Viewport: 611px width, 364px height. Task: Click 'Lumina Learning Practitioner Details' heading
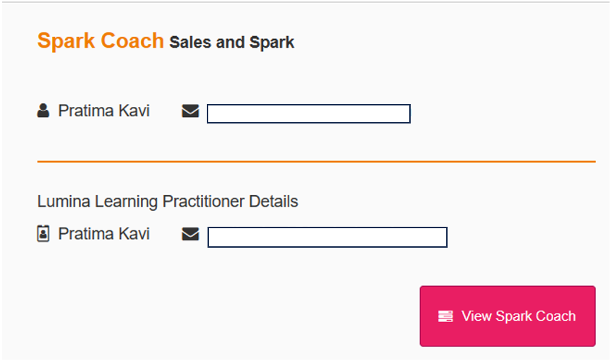(x=168, y=201)
